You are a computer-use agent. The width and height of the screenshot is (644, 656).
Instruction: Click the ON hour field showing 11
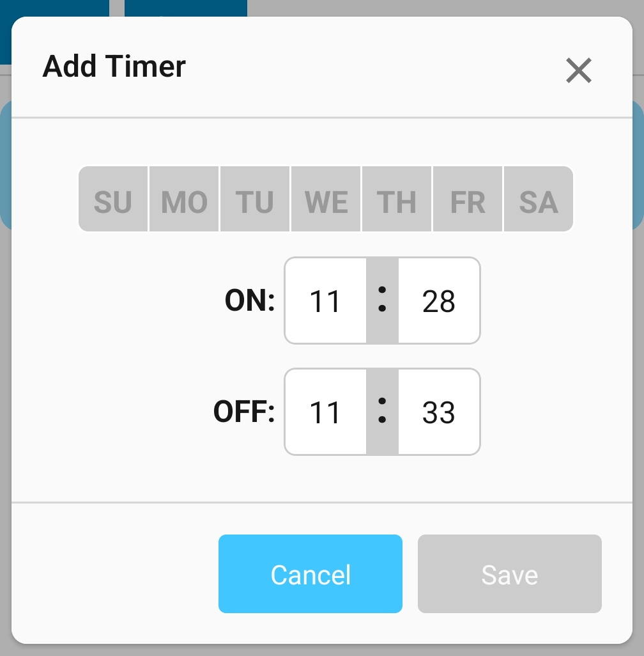325,301
